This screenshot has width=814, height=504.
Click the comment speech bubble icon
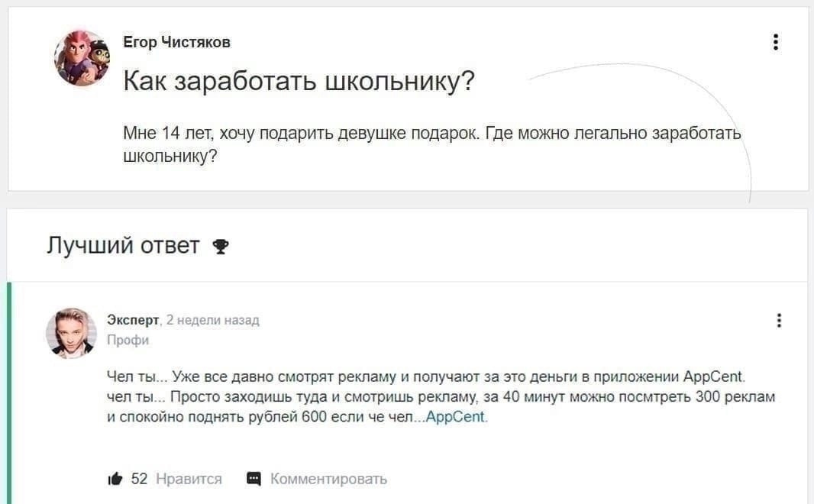254,479
